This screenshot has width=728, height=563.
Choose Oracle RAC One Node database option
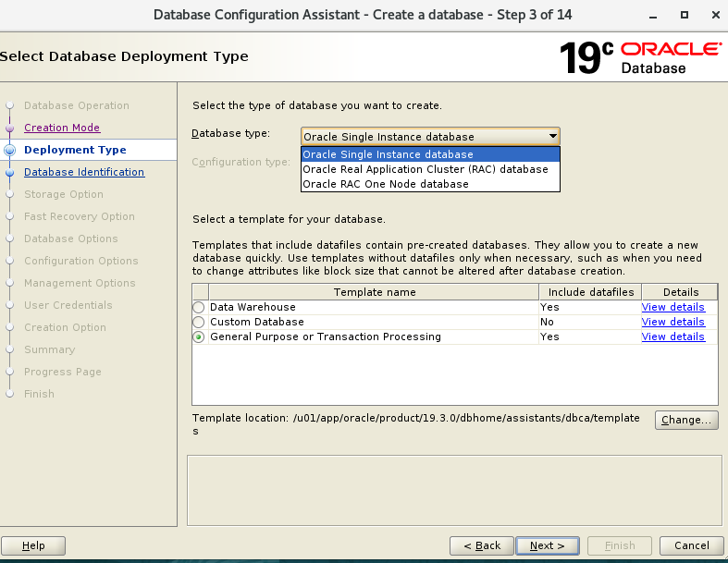[430, 184]
